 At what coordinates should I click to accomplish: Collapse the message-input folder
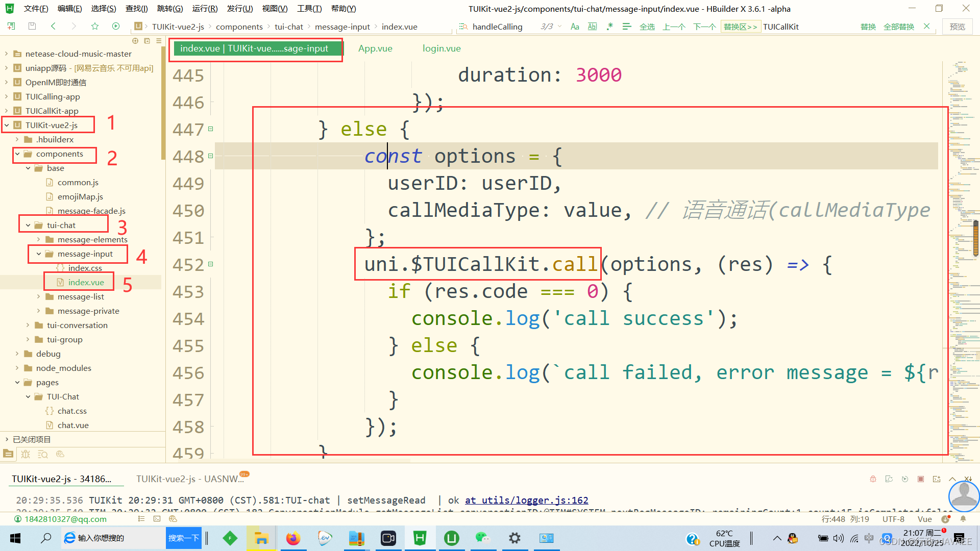[39, 254]
